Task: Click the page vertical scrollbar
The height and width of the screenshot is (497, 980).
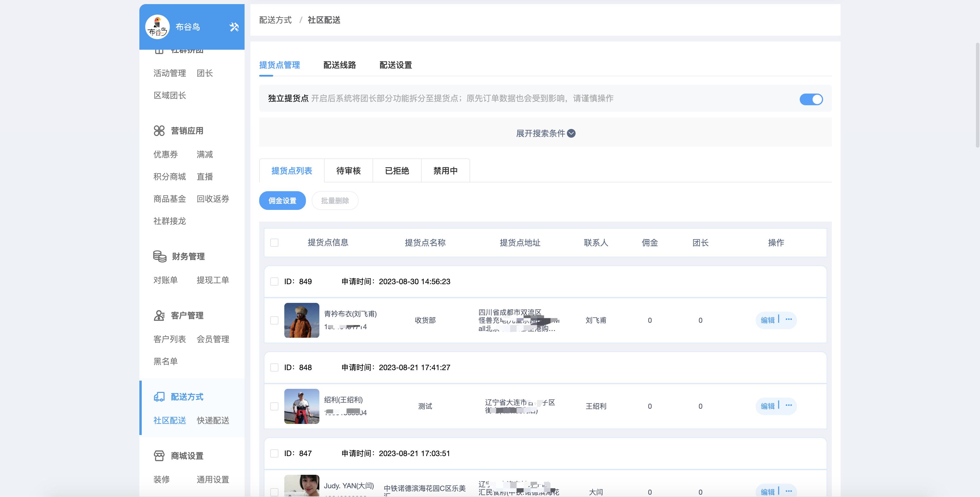Action: pos(977,95)
